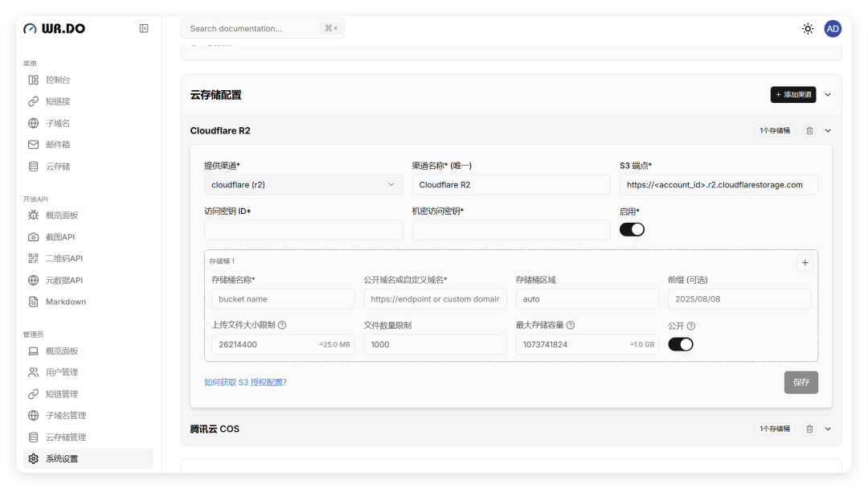
Task: Click the 保存 save button
Action: (801, 383)
